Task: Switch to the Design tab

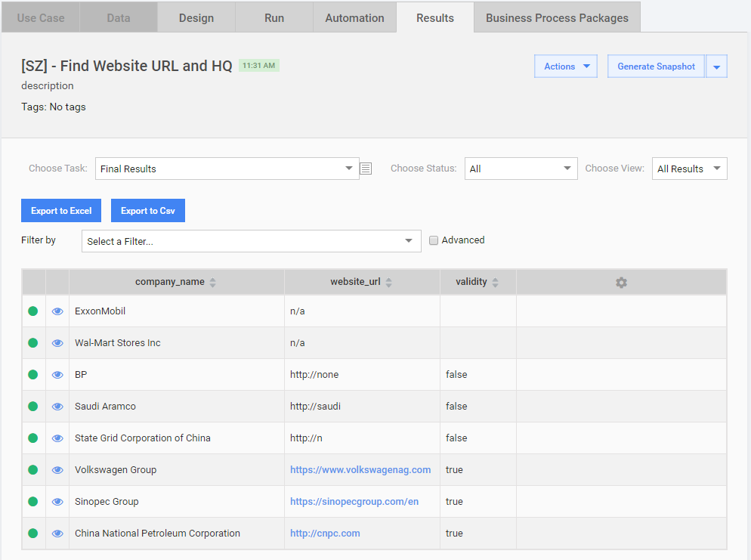Action: coord(196,17)
